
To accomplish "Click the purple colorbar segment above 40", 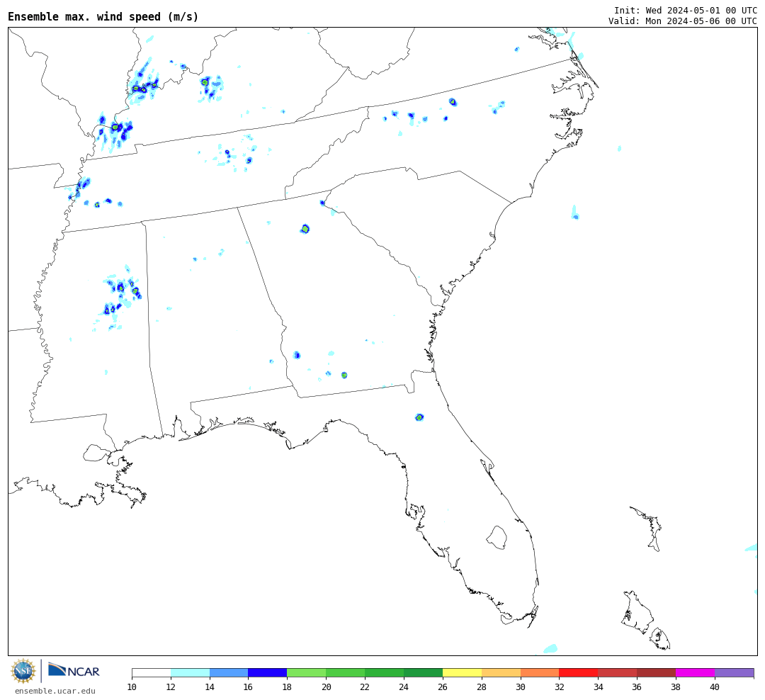I will pyautogui.click(x=735, y=672).
